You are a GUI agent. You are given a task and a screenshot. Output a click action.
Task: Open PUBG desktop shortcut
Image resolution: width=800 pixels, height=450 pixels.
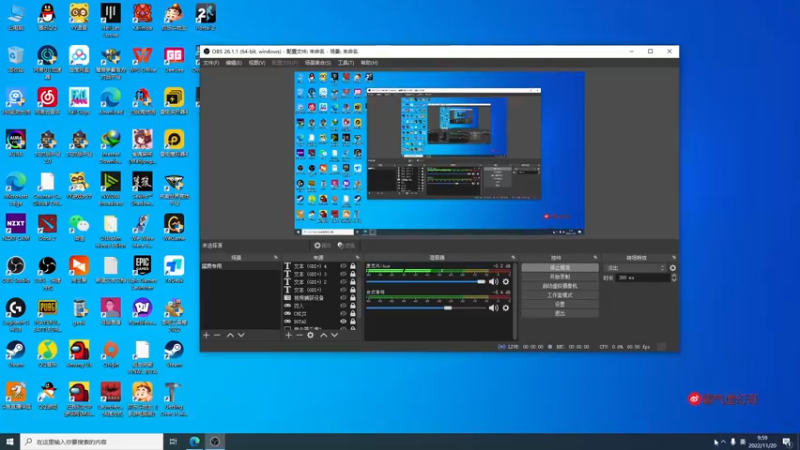click(47, 315)
